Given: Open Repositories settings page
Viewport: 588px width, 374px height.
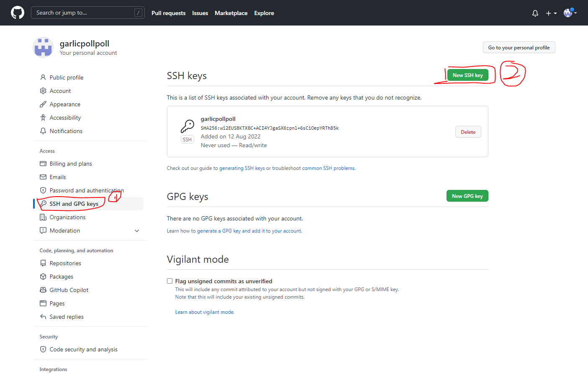Looking at the screenshot, I should 65,263.
